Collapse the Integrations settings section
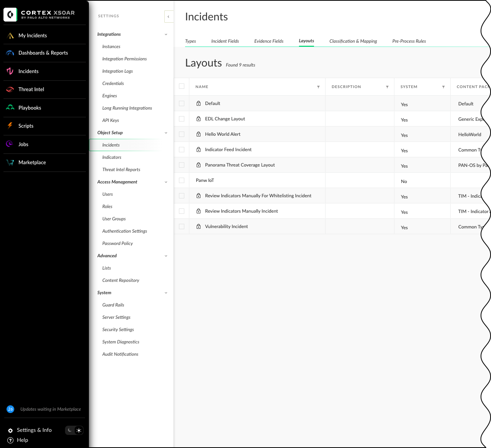 166,34
